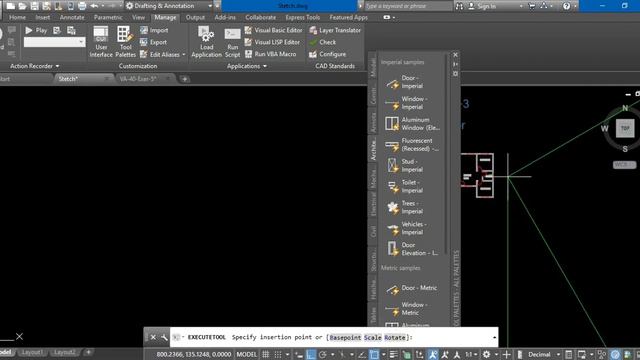
Task: Add a new drawing tab with plus
Action: click(184, 79)
